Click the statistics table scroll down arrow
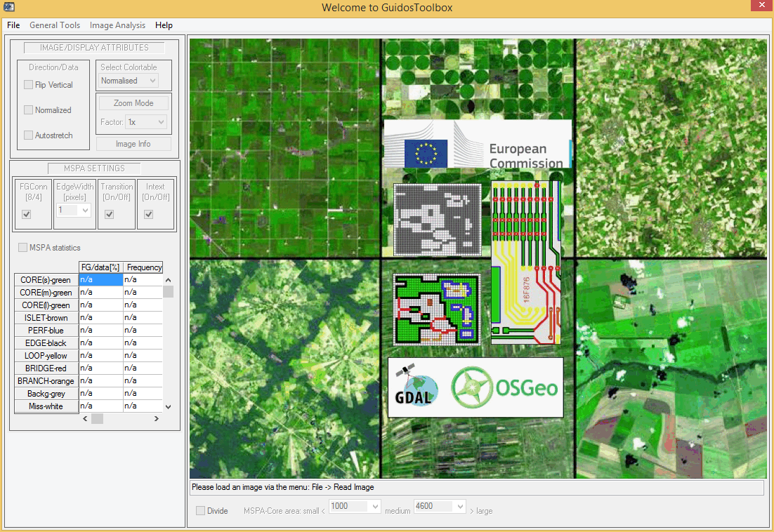Viewport: 774px width, 532px height. tap(169, 407)
